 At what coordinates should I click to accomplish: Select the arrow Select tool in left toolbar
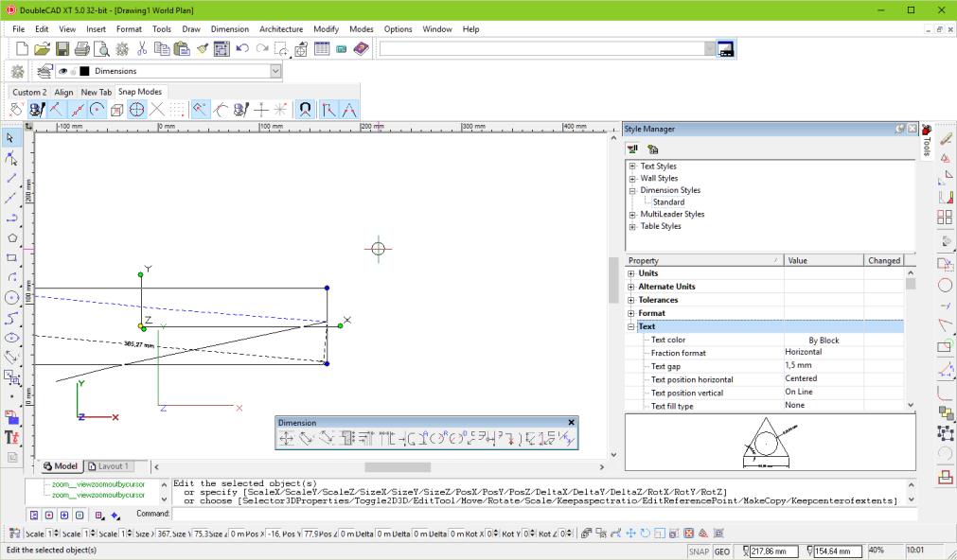[x=11, y=138]
